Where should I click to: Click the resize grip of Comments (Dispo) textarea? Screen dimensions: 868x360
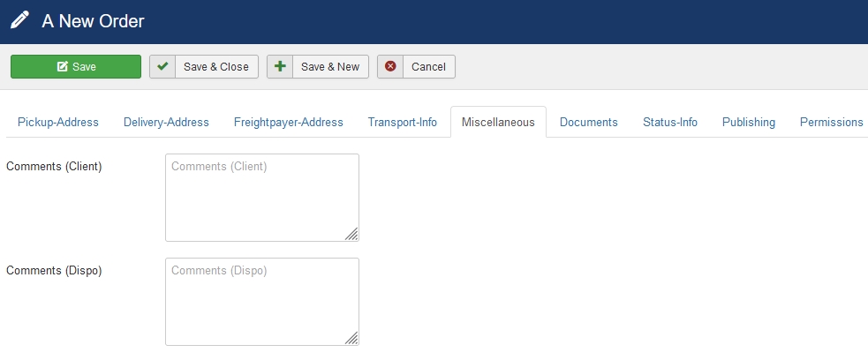tap(351, 338)
